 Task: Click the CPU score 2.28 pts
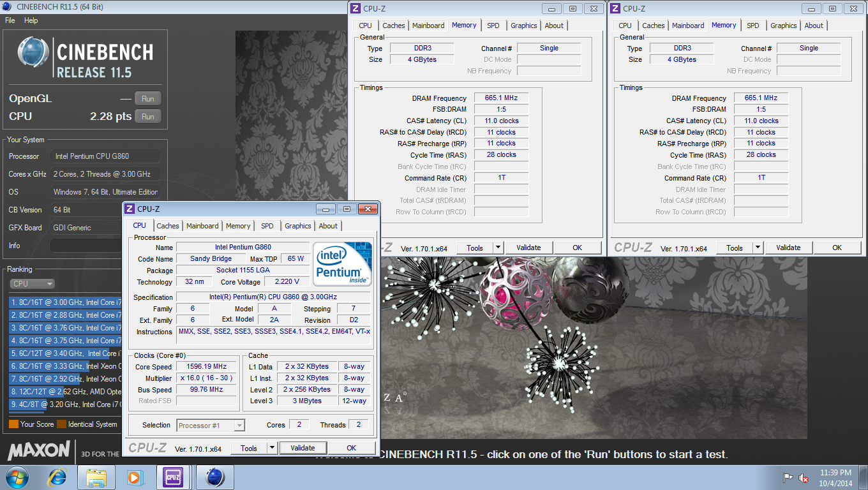pyautogui.click(x=110, y=117)
